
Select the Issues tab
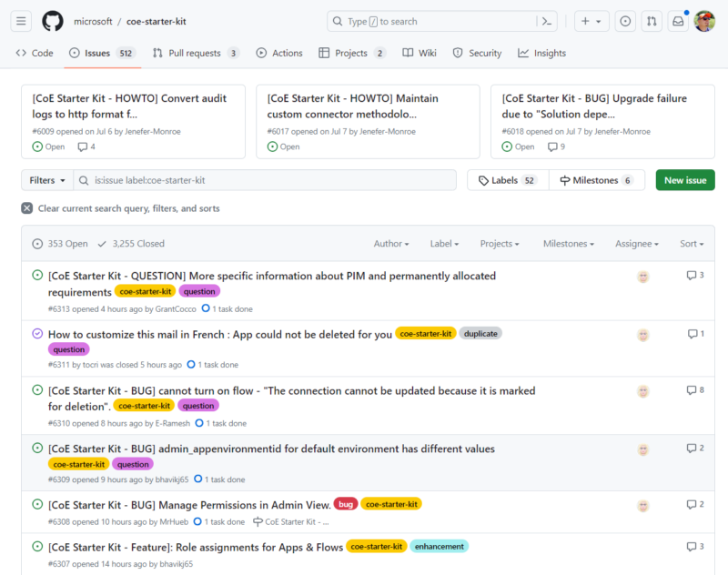click(x=103, y=53)
